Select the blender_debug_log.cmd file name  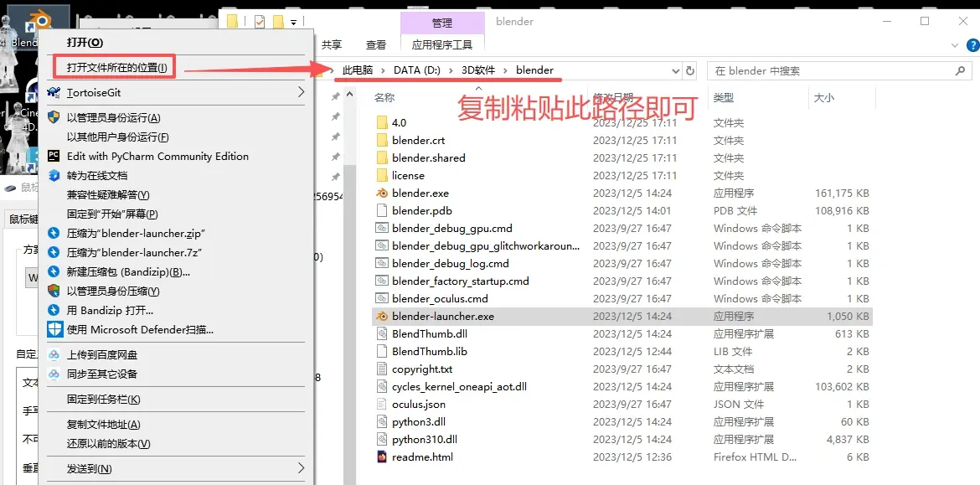pyautogui.click(x=451, y=263)
